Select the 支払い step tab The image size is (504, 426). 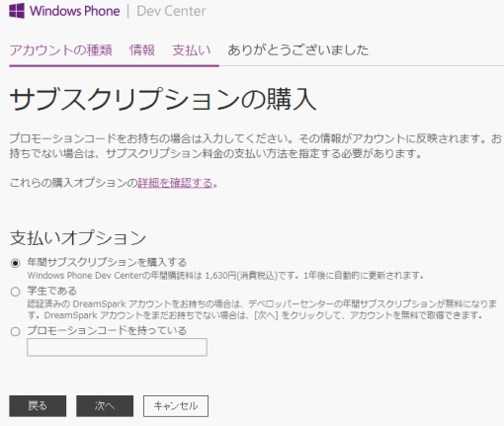(192, 50)
